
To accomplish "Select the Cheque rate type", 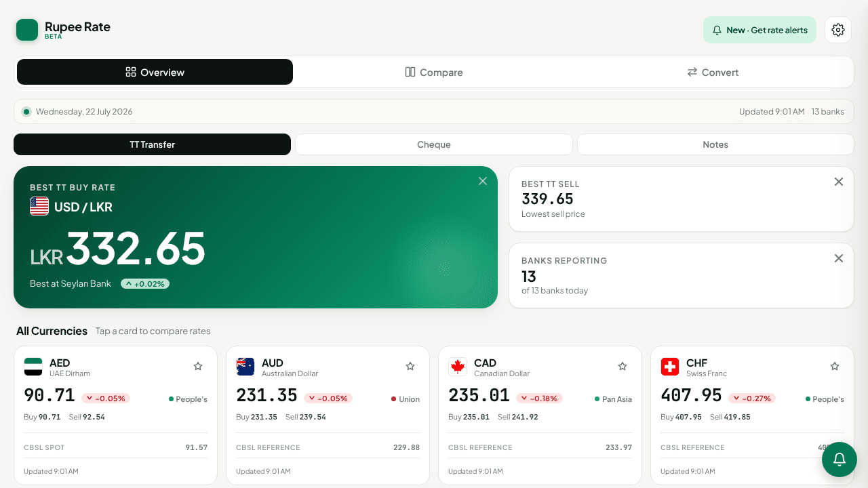I will [434, 144].
